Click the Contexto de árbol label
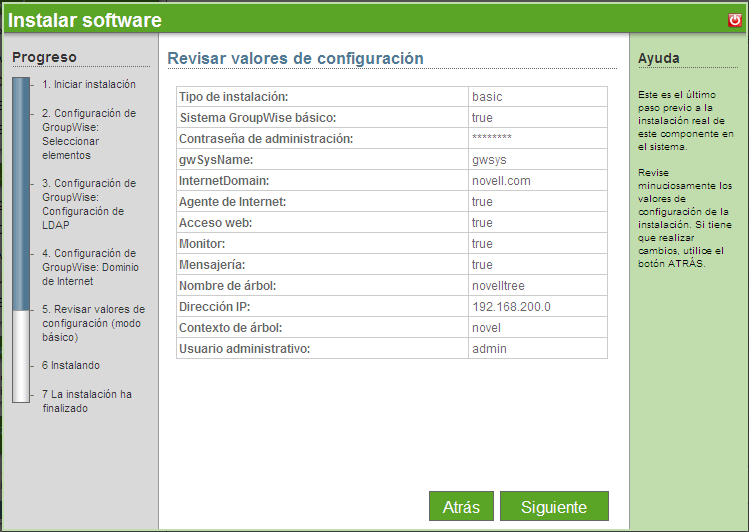The width and height of the screenshot is (749, 532). (x=231, y=328)
